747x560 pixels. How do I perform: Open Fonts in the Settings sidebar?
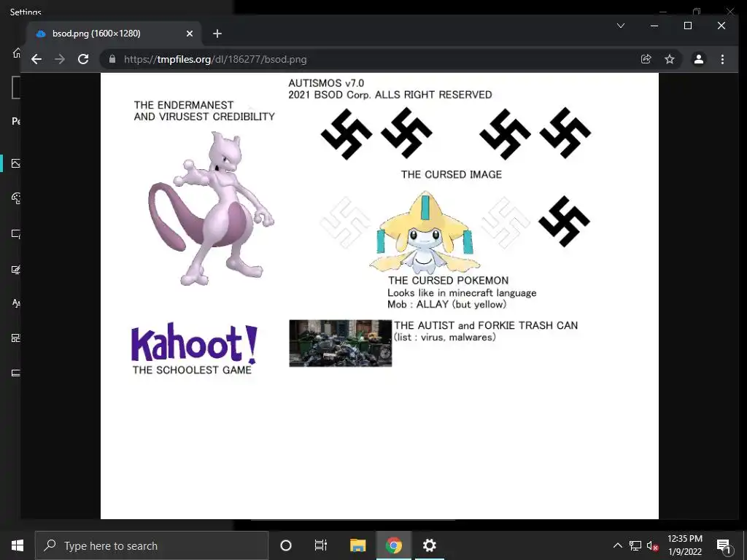tap(16, 303)
